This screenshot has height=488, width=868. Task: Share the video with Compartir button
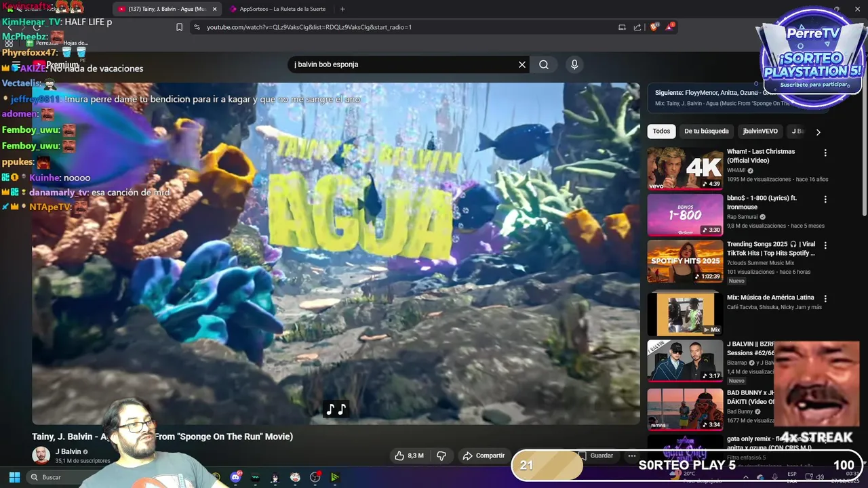click(x=484, y=455)
